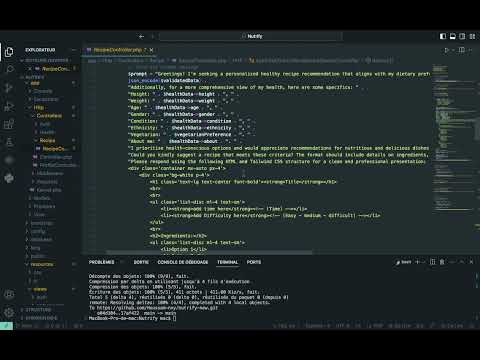Create a new terminal with plus icon
This screenshot has height=360, width=480.
(x=417, y=262)
